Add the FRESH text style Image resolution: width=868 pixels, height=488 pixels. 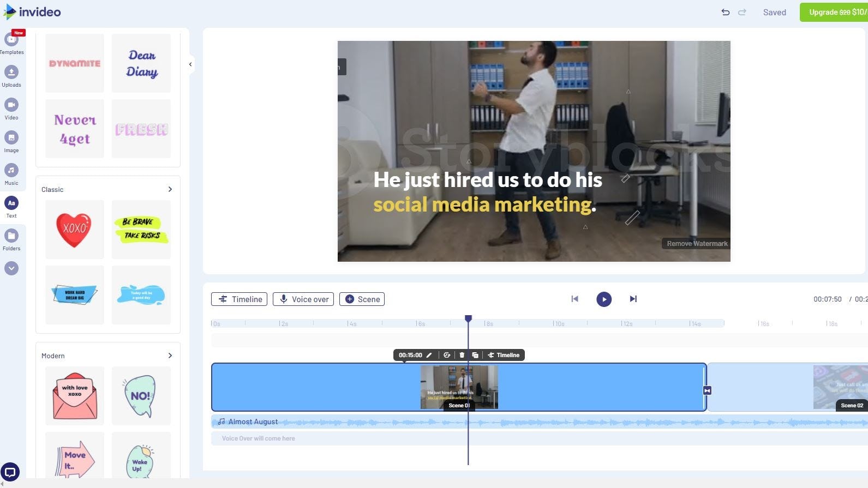141,129
